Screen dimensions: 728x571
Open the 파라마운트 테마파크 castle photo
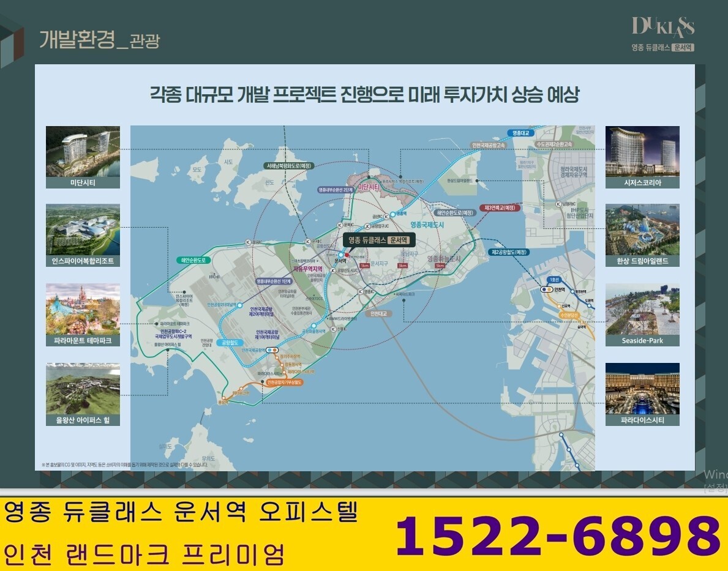pos(83,309)
